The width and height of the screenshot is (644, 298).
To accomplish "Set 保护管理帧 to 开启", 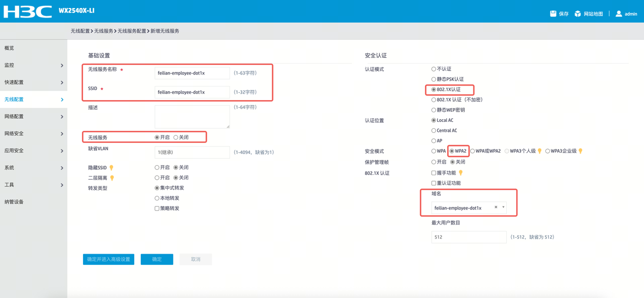I will tap(434, 162).
